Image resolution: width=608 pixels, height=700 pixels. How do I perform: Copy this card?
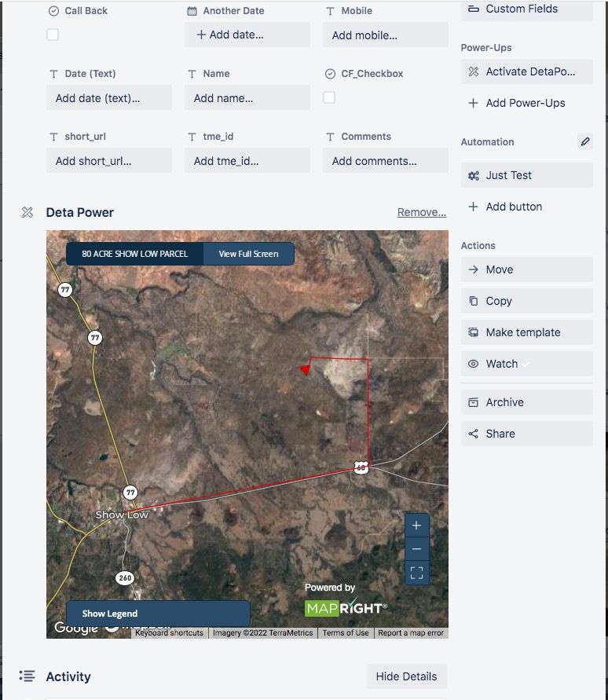527,301
